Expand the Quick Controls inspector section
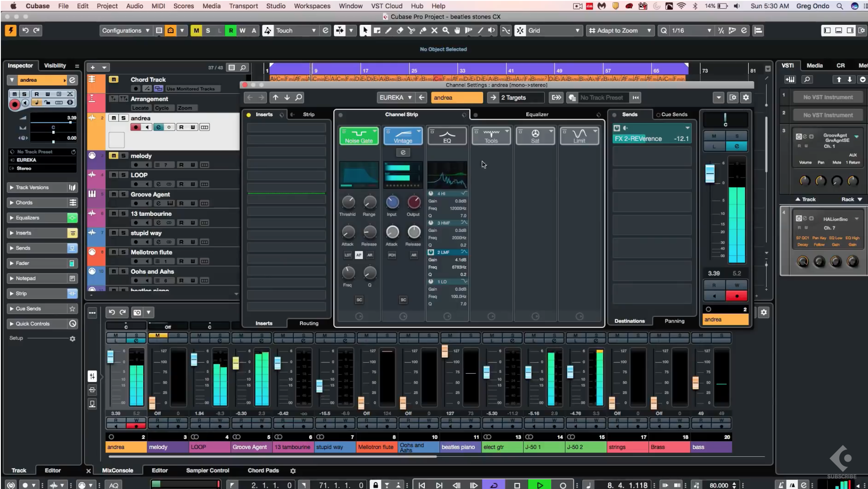 point(42,324)
